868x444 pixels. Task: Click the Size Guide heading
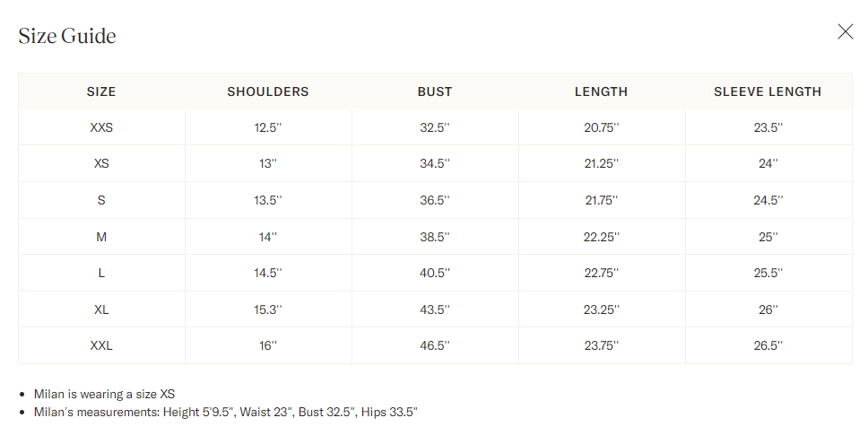(67, 36)
